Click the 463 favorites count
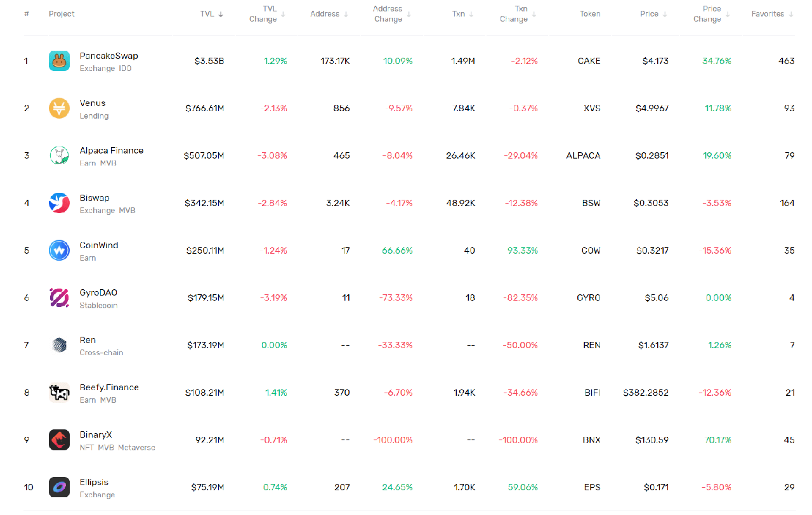 787,61
